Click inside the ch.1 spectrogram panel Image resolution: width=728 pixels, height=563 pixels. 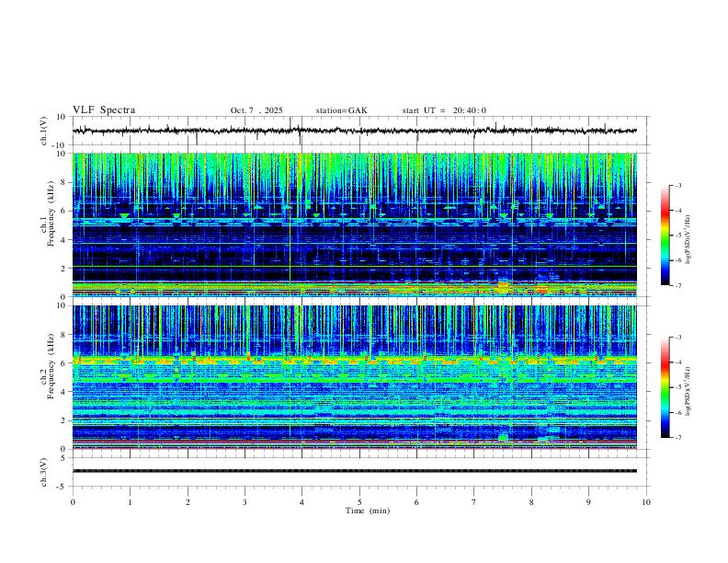[354, 224]
